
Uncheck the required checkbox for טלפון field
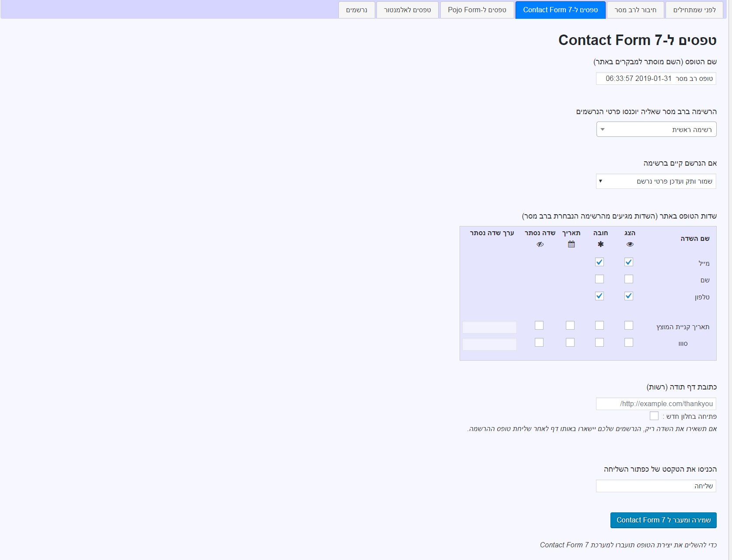pyautogui.click(x=600, y=296)
